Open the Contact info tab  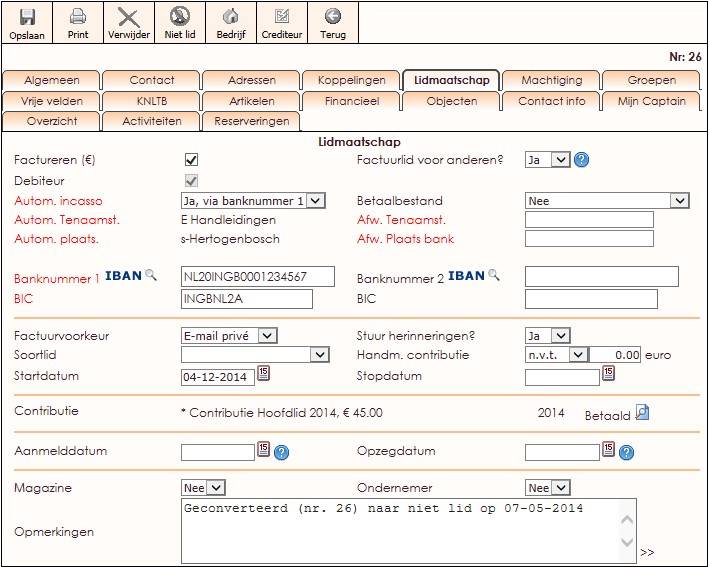pos(552,101)
